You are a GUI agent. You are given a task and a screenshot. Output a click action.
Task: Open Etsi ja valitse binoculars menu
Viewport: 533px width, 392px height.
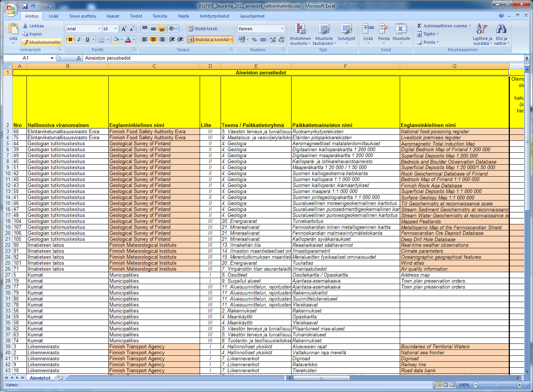point(502,34)
